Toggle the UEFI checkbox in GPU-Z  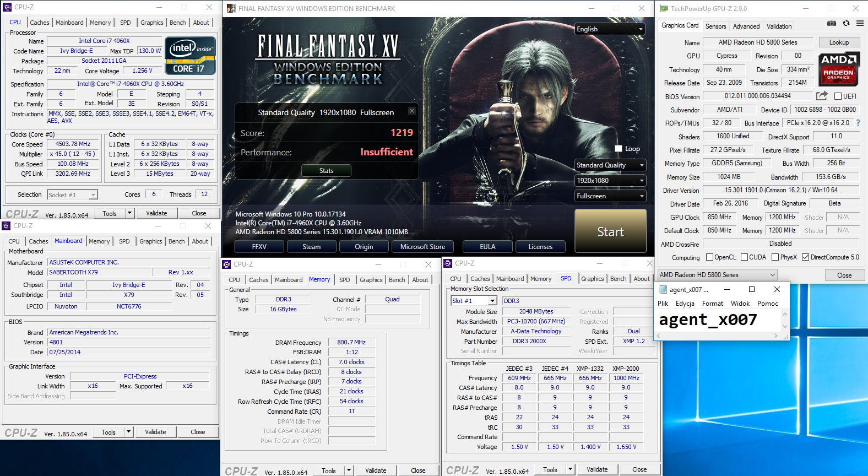tap(838, 96)
